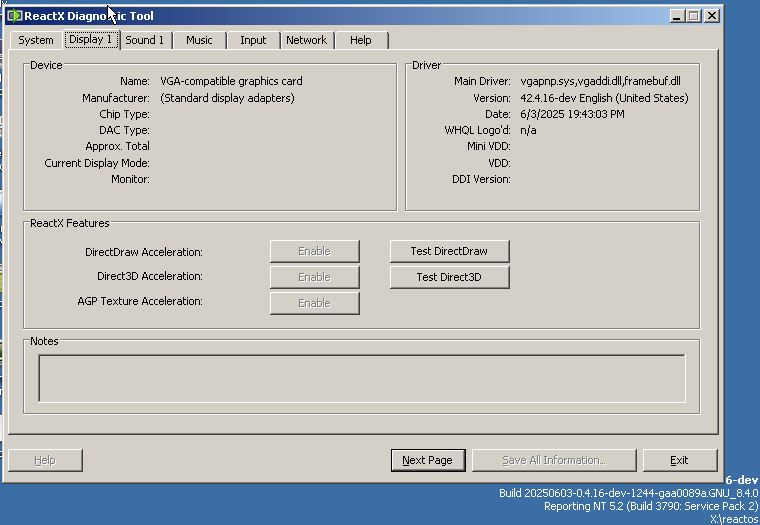Select the Display 1 tab
The image size is (760, 525).
click(91, 39)
